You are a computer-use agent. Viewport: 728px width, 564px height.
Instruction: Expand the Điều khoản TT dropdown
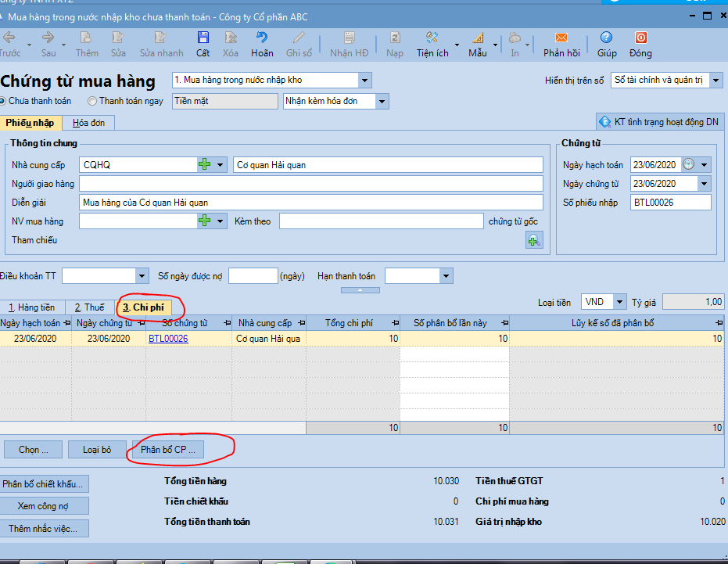(x=142, y=276)
